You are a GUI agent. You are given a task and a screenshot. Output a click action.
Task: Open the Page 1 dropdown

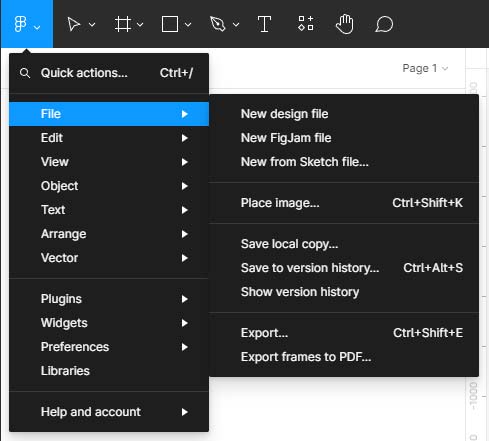425,68
